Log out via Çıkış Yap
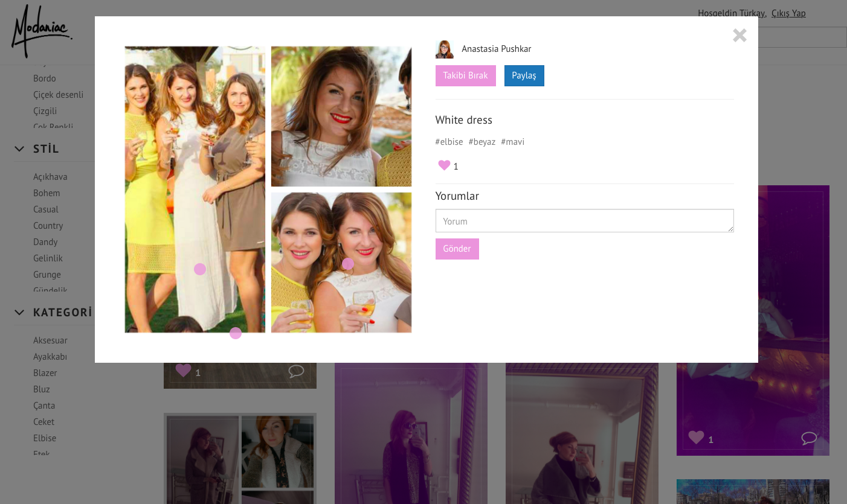Screen dimensions: 847x504 click(x=788, y=13)
